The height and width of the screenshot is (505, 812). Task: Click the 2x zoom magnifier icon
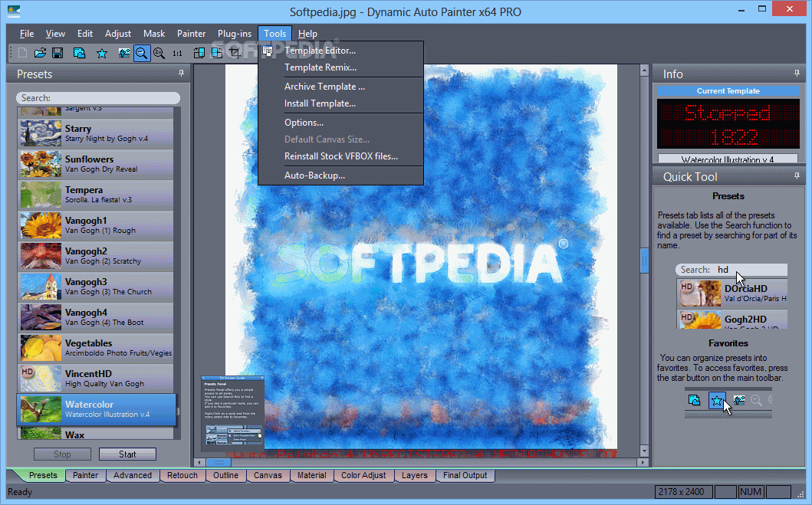click(159, 53)
